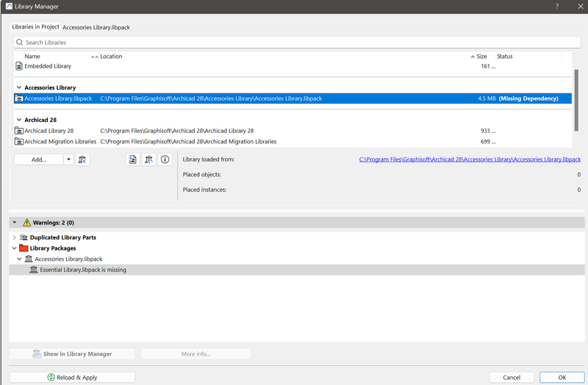Click icon of Essential Library.libpack missing entry

point(34,270)
